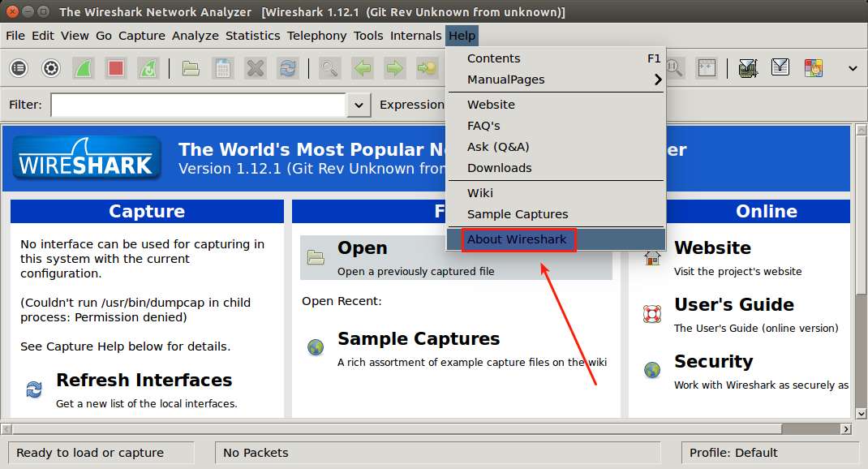Restart the live capture icon
The height and width of the screenshot is (469, 868).
pyautogui.click(x=148, y=68)
